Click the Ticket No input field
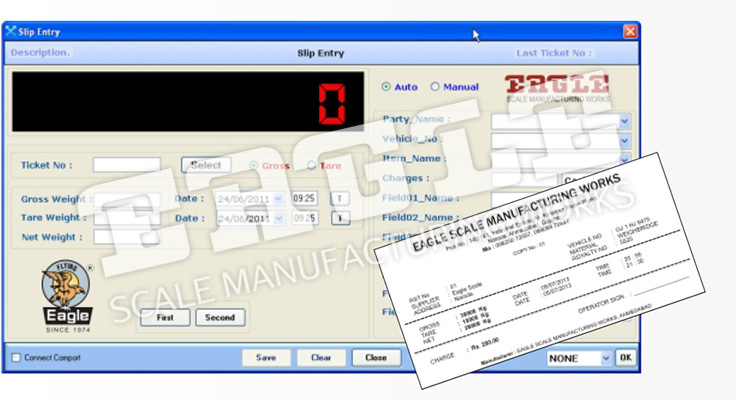The width and height of the screenshot is (736, 400). (127, 165)
